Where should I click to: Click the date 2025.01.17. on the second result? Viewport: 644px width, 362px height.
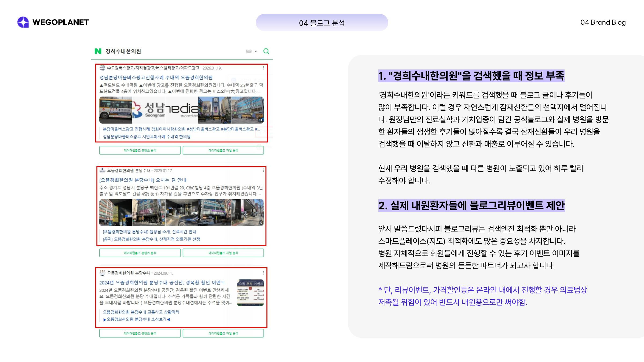pyautogui.click(x=163, y=171)
